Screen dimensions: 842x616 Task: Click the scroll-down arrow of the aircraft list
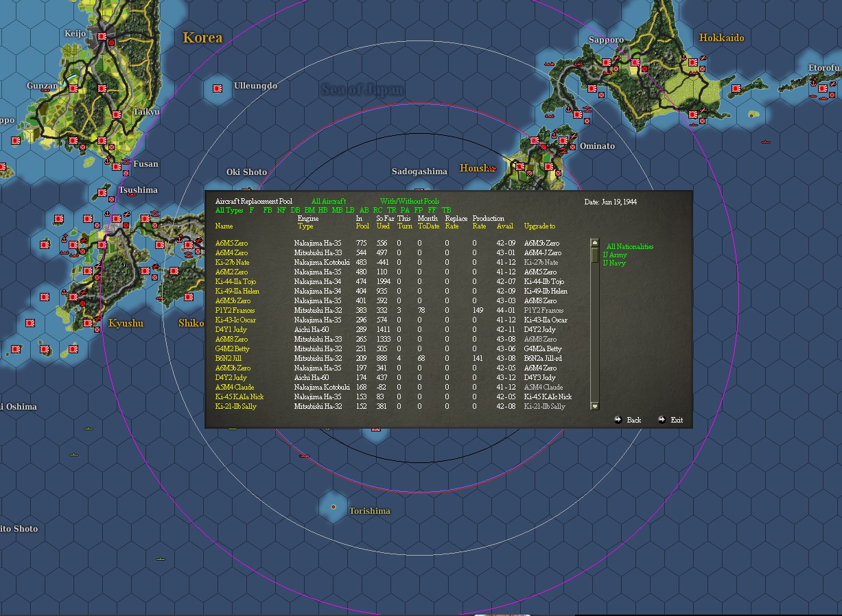point(594,406)
